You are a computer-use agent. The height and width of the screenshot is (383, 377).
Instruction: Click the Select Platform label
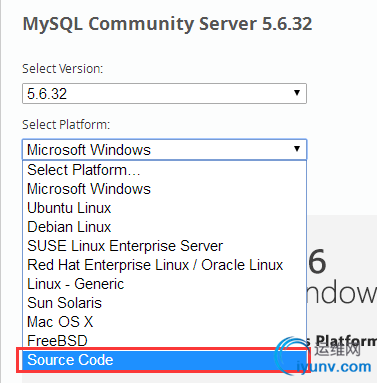coord(66,125)
